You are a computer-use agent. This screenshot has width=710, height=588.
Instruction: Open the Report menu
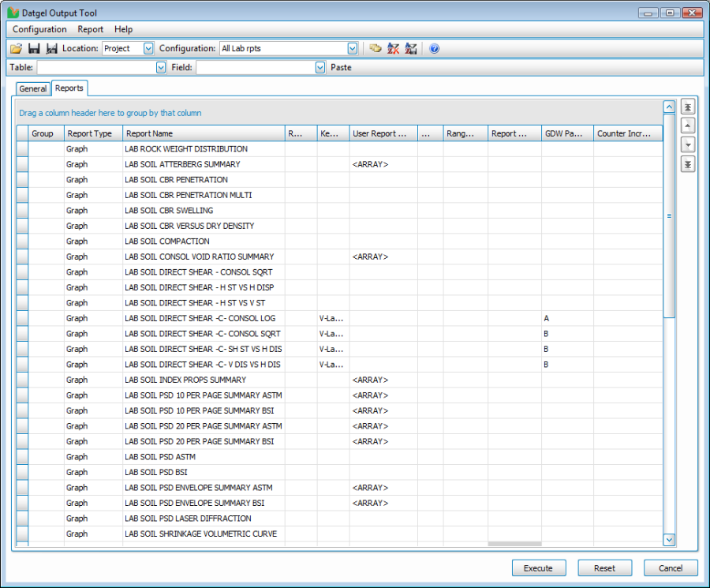(90, 29)
